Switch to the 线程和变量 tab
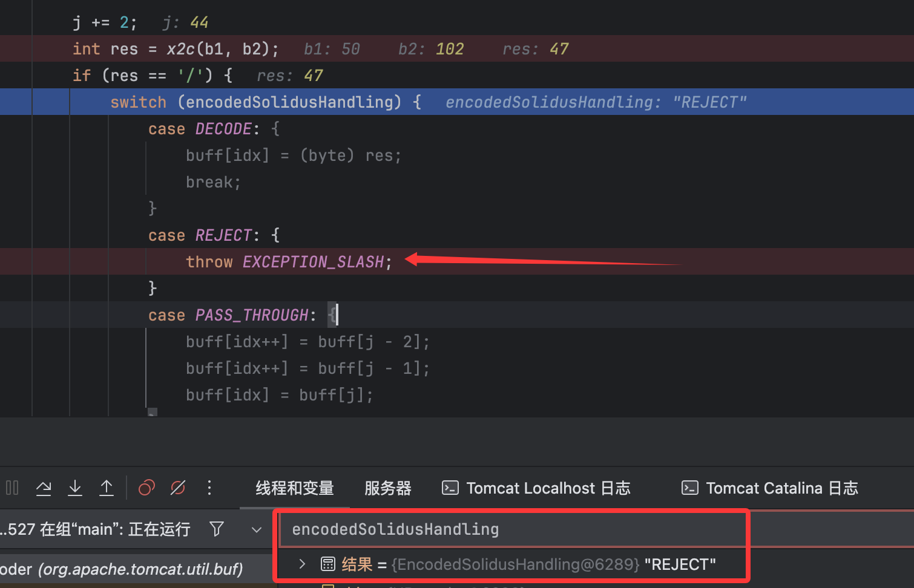Image resolution: width=914 pixels, height=588 pixels. coord(295,488)
